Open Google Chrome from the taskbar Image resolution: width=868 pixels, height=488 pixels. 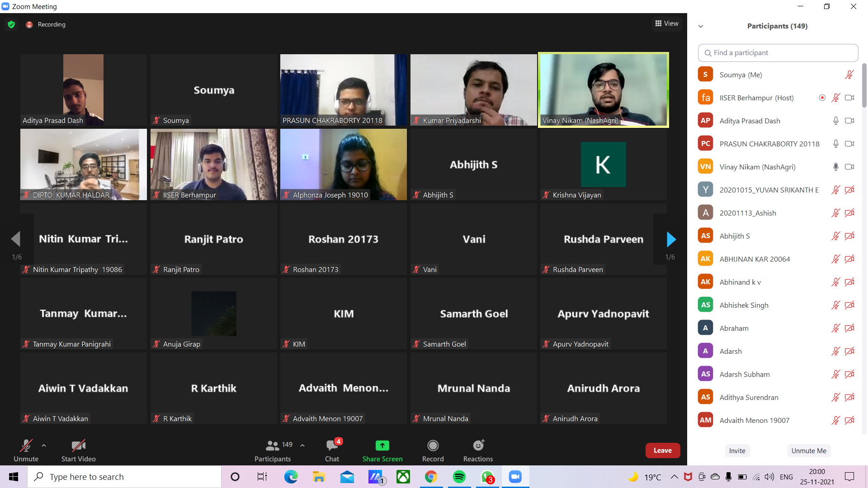431,477
